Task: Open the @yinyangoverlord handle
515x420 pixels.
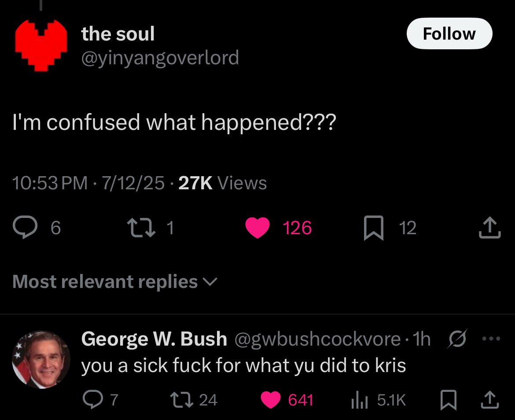Action: pos(160,58)
